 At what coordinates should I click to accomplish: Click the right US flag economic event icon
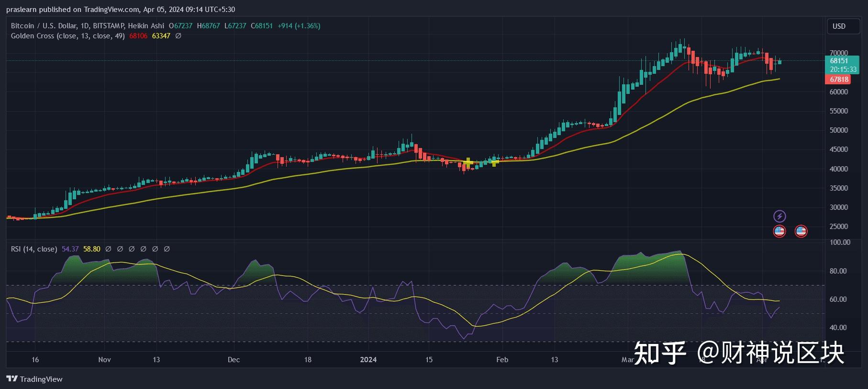[x=801, y=231]
